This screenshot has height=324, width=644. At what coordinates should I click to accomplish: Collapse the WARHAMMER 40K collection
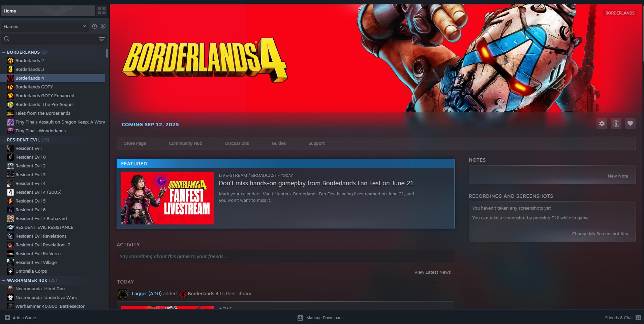coord(4,280)
